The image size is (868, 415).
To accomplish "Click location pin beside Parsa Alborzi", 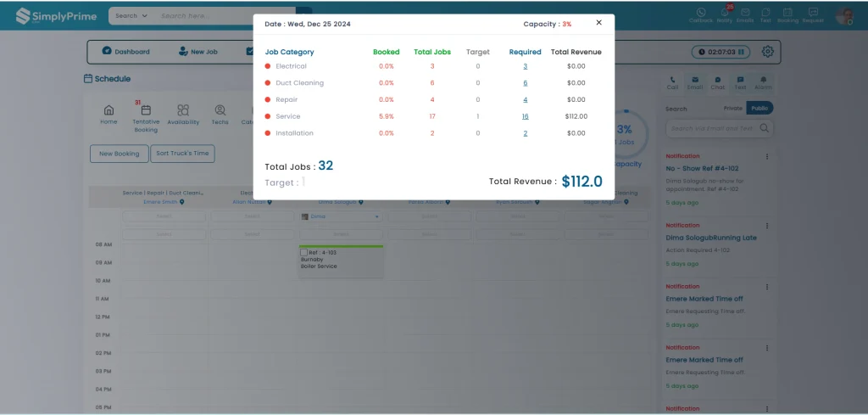I will click(x=448, y=202).
